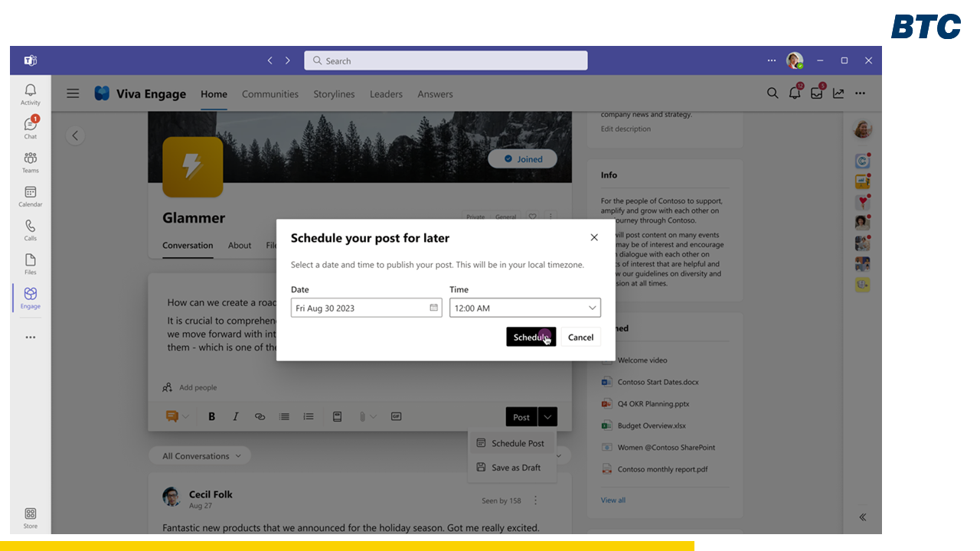Go forward using the history forward arrow

[288, 60]
